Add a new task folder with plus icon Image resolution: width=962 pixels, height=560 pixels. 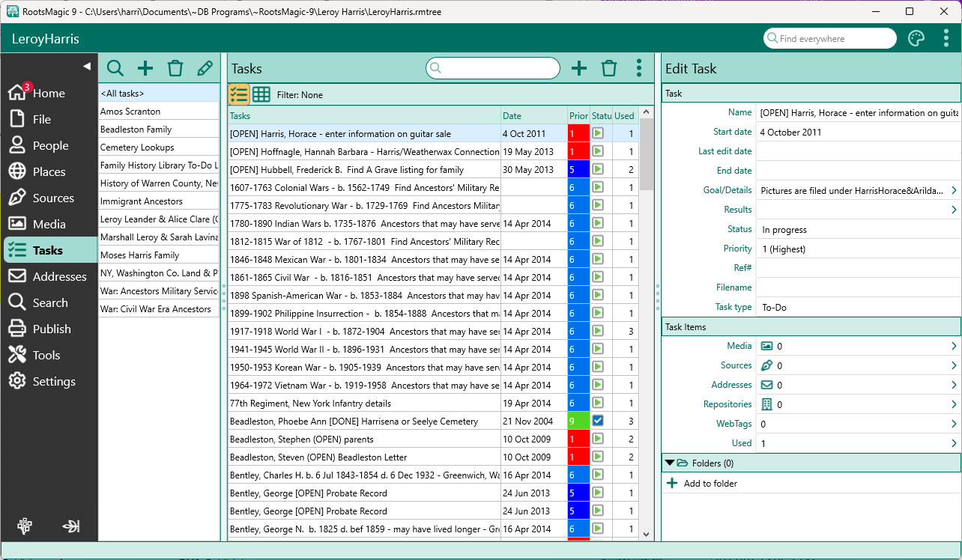[x=145, y=69]
